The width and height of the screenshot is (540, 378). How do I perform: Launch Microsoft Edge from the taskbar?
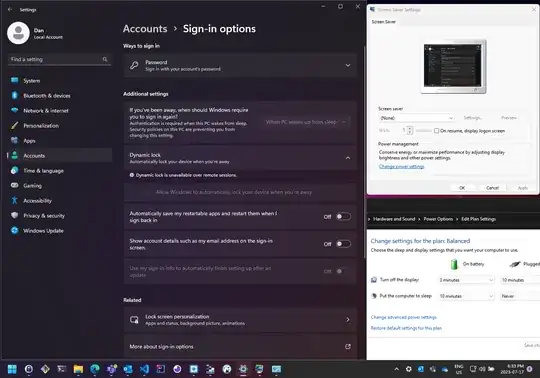(95, 369)
